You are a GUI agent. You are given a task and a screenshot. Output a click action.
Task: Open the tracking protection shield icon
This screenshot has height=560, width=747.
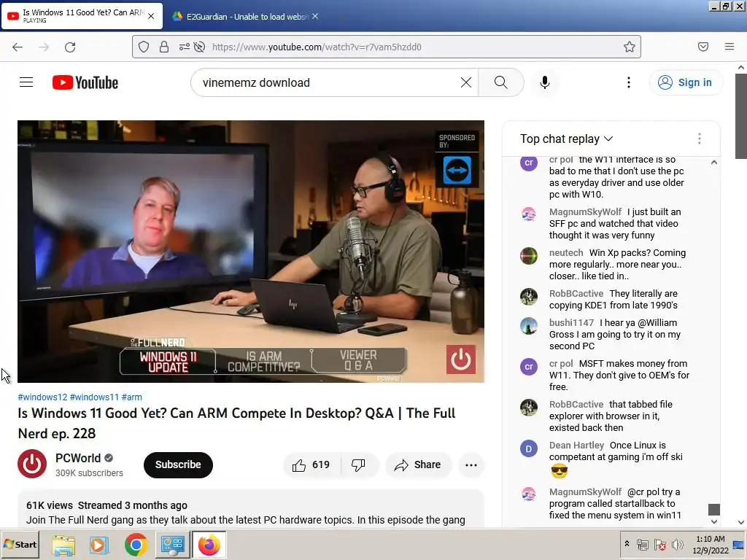click(144, 47)
